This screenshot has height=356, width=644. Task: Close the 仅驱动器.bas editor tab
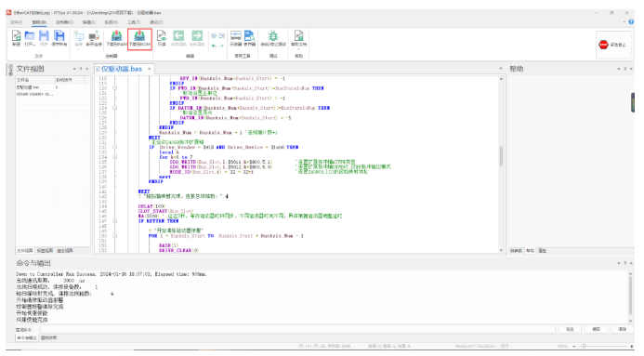[x=149, y=69]
